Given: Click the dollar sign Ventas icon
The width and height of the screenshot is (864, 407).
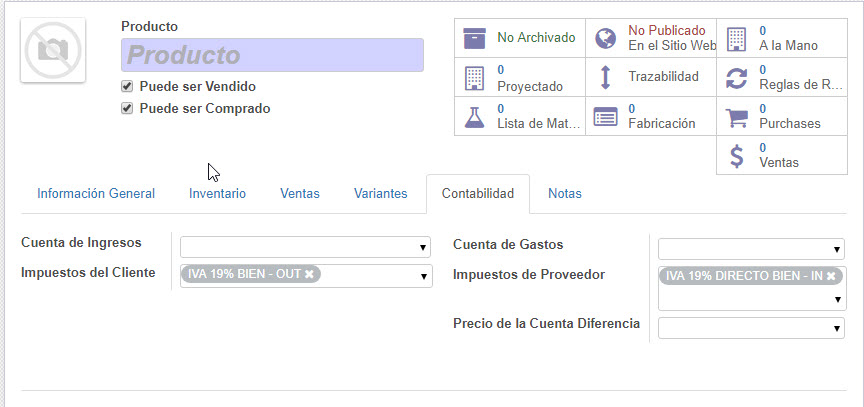Looking at the screenshot, I should 736,155.
